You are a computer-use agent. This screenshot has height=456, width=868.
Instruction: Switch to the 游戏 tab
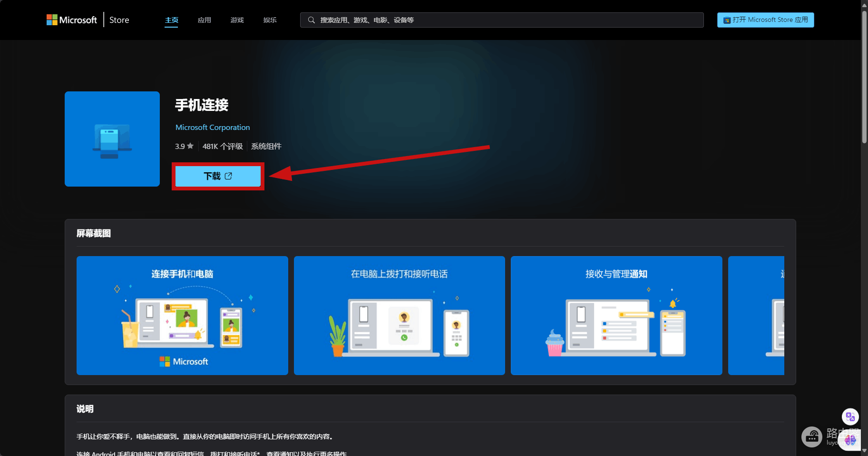pyautogui.click(x=237, y=20)
